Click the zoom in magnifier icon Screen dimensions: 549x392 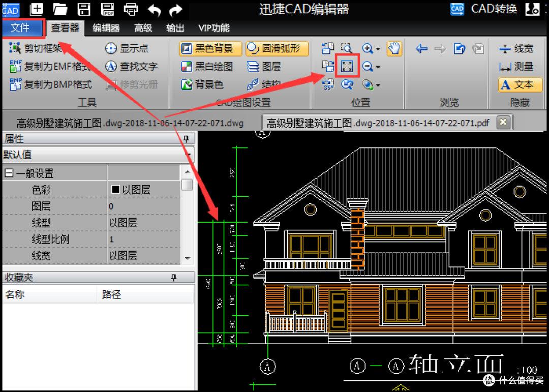(x=368, y=48)
